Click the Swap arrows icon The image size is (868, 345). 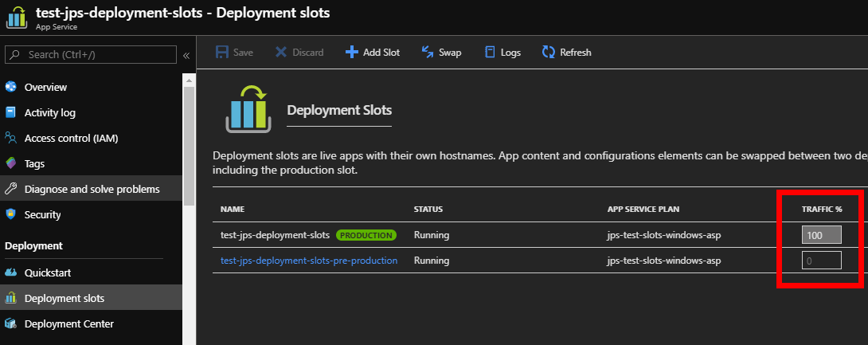[427, 53]
